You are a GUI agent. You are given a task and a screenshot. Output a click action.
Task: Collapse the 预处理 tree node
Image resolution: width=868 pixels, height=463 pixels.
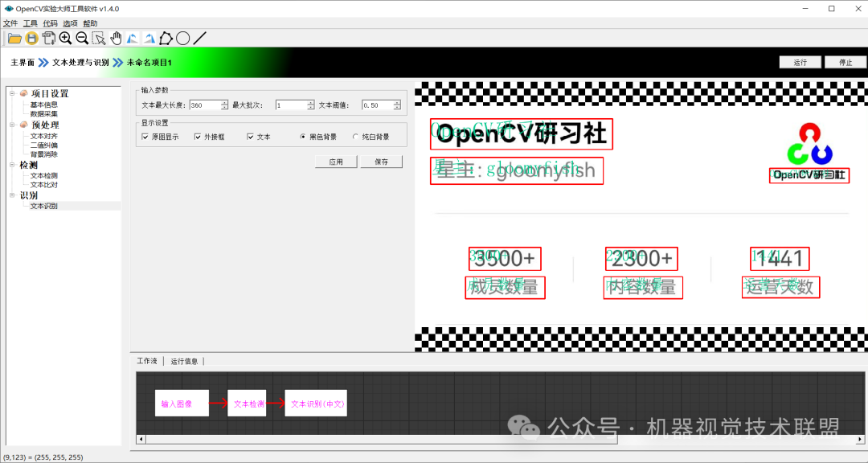pos(12,125)
